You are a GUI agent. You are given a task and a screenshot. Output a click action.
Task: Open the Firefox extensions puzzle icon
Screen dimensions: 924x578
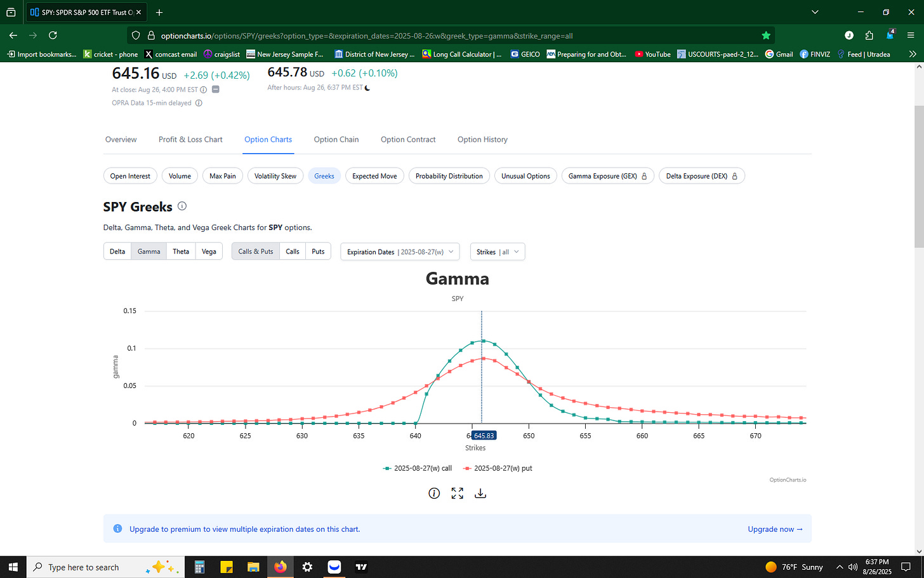coord(869,36)
